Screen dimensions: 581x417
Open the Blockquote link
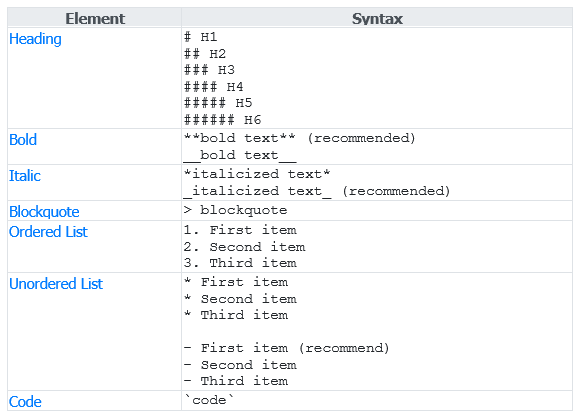[x=44, y=212]
